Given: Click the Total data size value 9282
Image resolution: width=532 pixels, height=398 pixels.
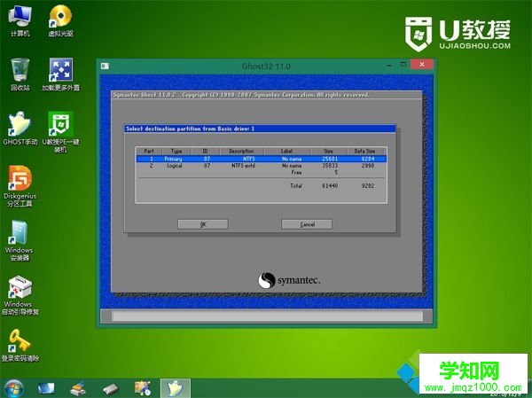Looking at the screenshot, I should tap(368, 185).
